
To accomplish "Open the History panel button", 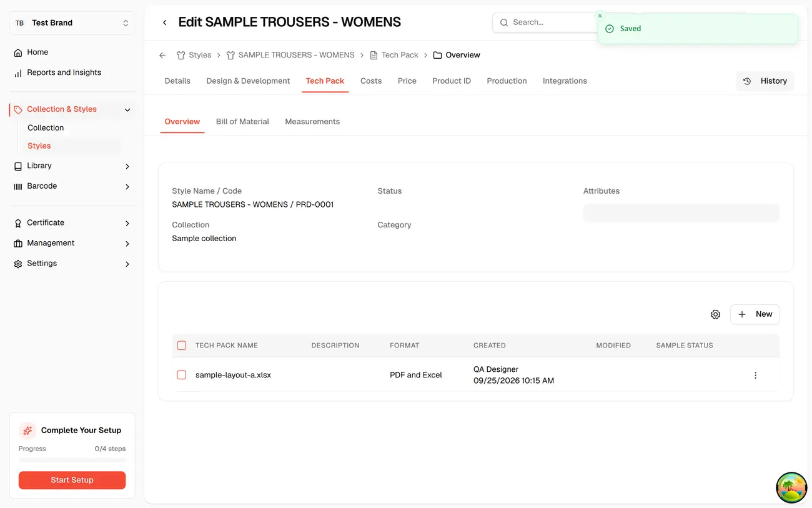I will click(x=765, y=81).
